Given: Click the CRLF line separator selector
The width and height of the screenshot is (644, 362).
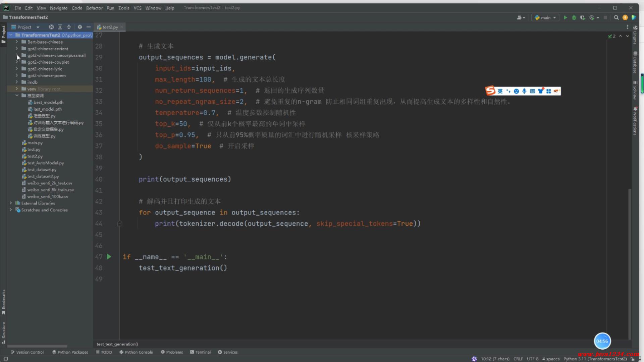Looking at the screenshot, I should coord(518,359).
